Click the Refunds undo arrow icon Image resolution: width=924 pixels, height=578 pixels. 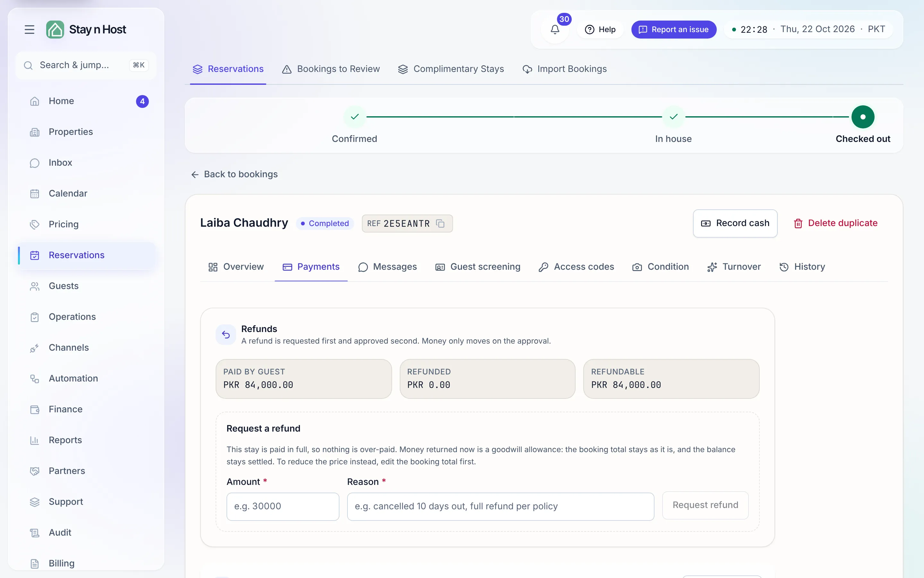coord(226,335)
